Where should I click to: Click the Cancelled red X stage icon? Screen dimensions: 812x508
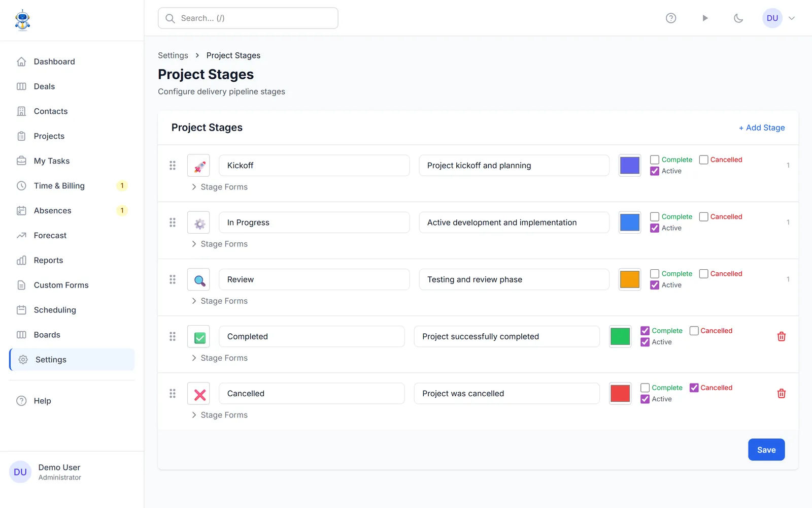click(198, 393)
